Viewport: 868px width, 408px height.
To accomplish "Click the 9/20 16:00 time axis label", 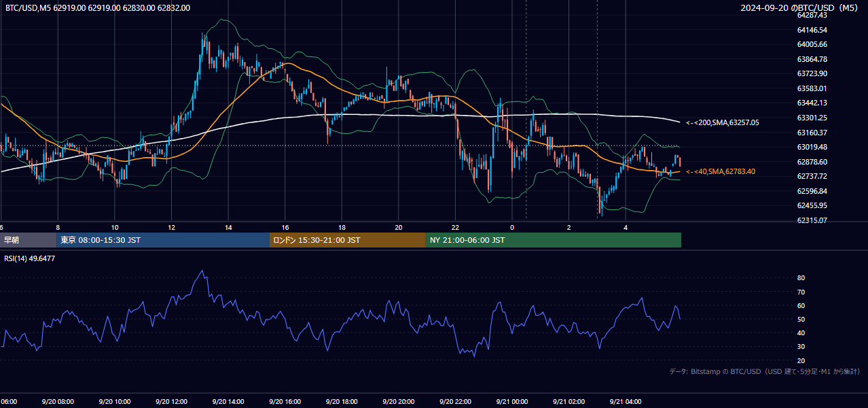I will 285,402.
